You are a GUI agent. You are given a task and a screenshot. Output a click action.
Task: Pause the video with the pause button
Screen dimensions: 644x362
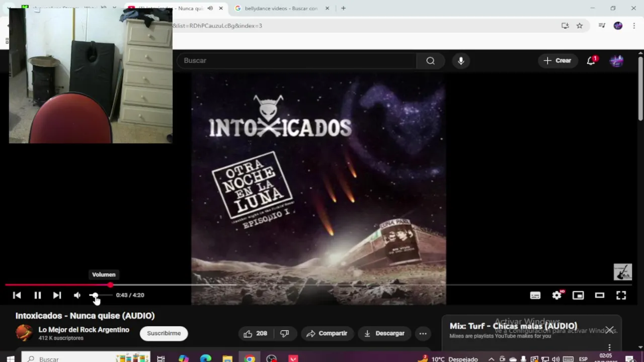pyautogui.click(x=37, y=295)
